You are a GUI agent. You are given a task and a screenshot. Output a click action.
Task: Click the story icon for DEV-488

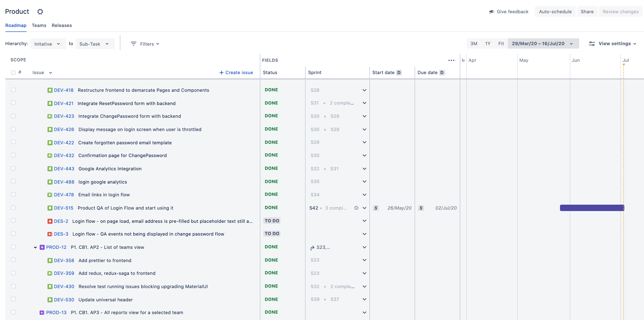click(50, 182)
